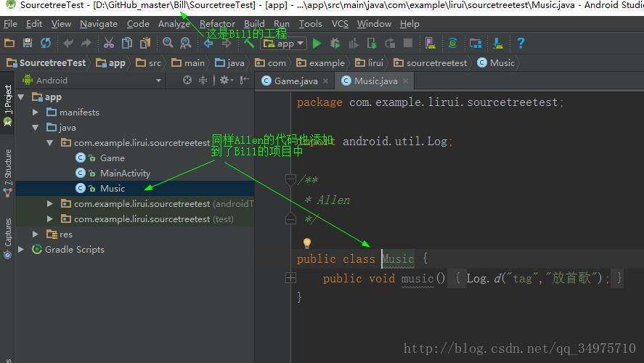The width and height of the screenshot is (644, 363).
Task: Show intention actions lightbulb in editor
Action: point(307,243)
